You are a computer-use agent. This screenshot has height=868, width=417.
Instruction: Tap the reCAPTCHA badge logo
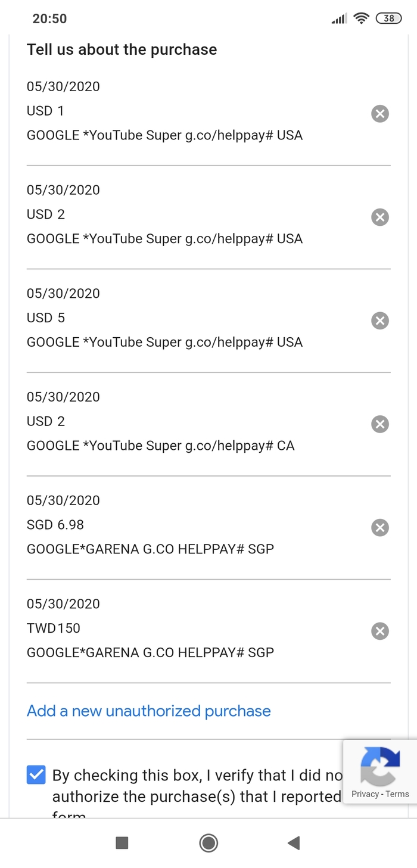[379, 765]
